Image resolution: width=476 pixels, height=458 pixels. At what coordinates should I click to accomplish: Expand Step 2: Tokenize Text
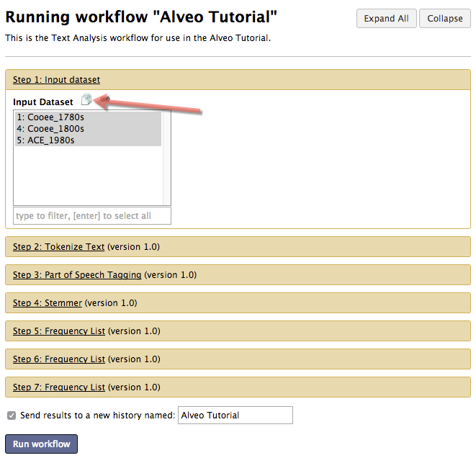pos(58,247)
